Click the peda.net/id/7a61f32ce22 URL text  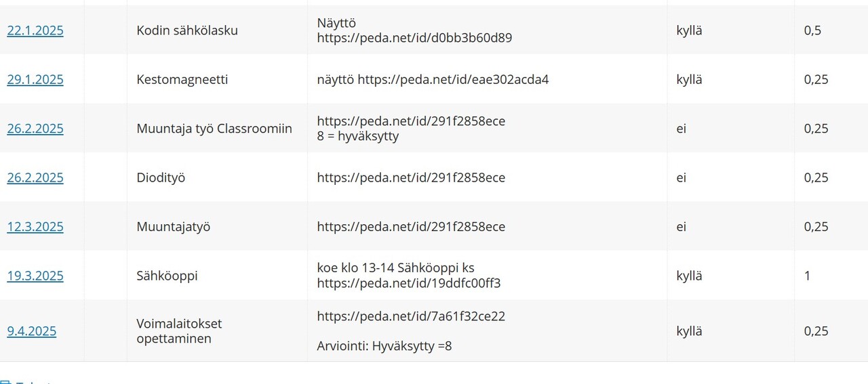tap(411, 316)
